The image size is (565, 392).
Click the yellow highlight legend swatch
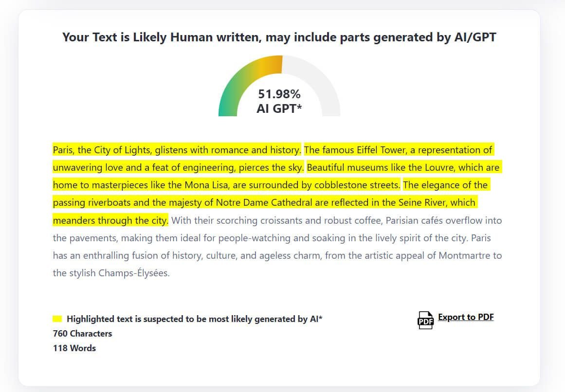click(57, 319)
